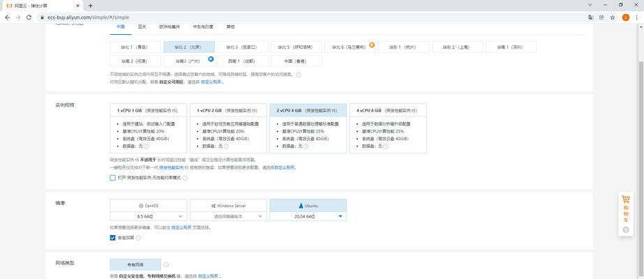The height and width of the screenshot is (279, 644).
Task: Click browser back arrow
Action: 8,17
